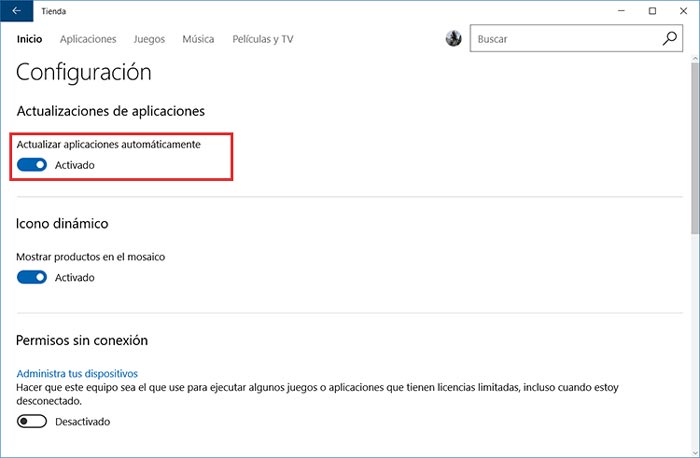Open the Películas y TV tab
Viewport: 700px width, 458px height.
(260, 39)
